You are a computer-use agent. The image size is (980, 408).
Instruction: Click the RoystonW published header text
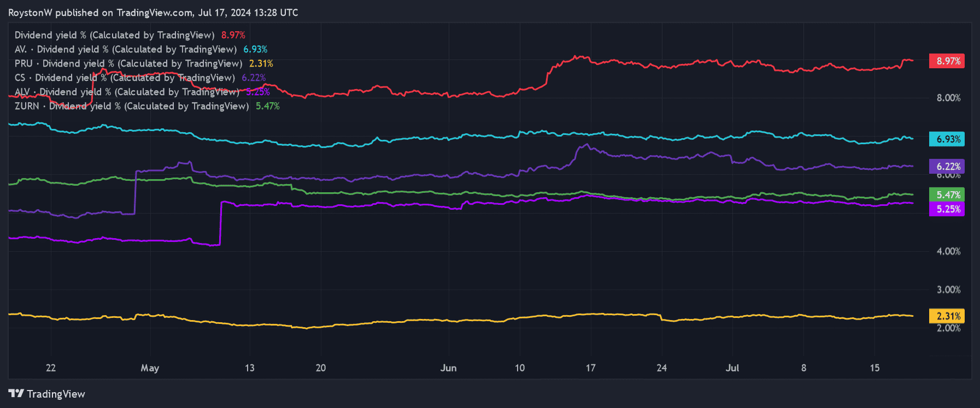click(153, 13)
